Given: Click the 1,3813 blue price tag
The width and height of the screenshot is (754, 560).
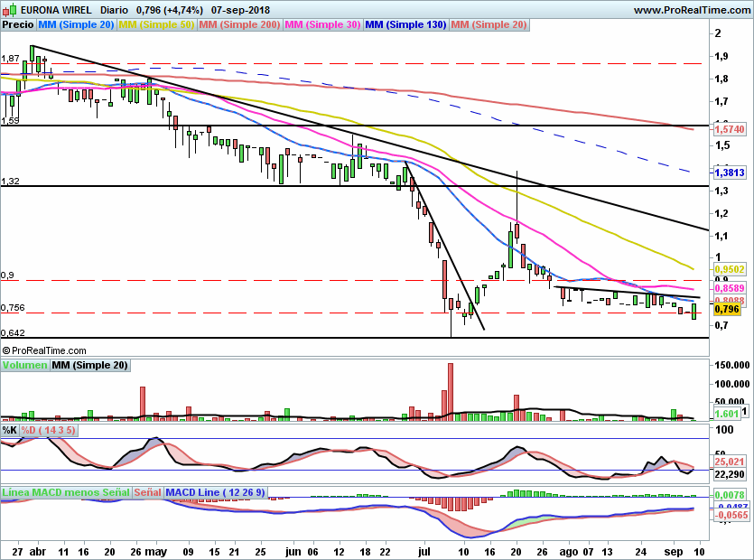Looking at the screenshot, I should [x=730, y=173].
